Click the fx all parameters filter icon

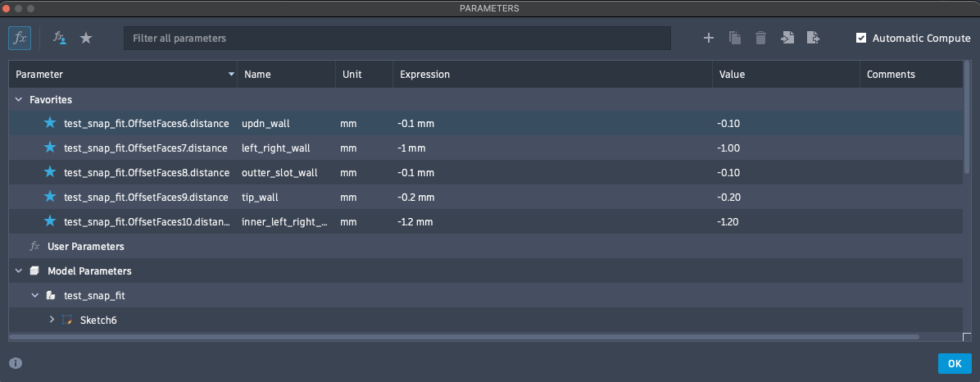point(20,38)
